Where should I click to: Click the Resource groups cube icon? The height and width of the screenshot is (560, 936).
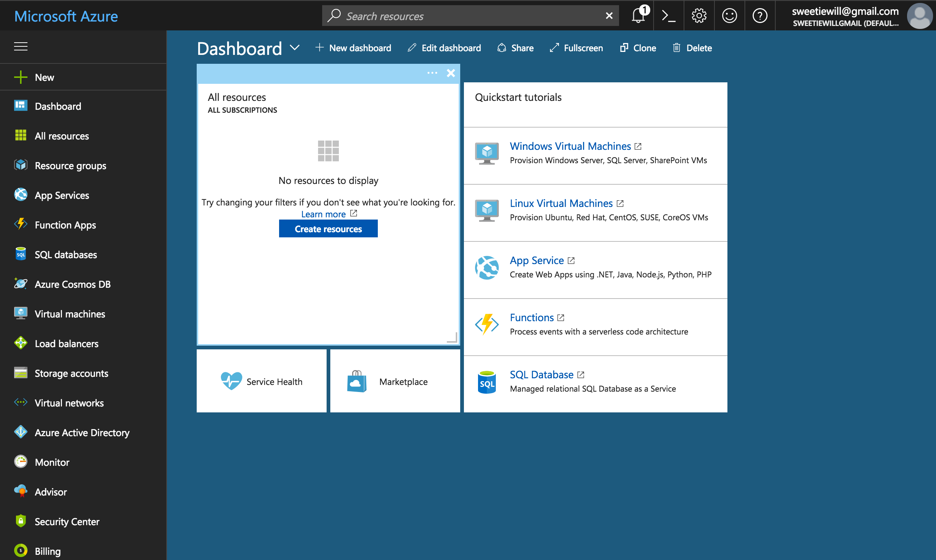pos(21,165)
